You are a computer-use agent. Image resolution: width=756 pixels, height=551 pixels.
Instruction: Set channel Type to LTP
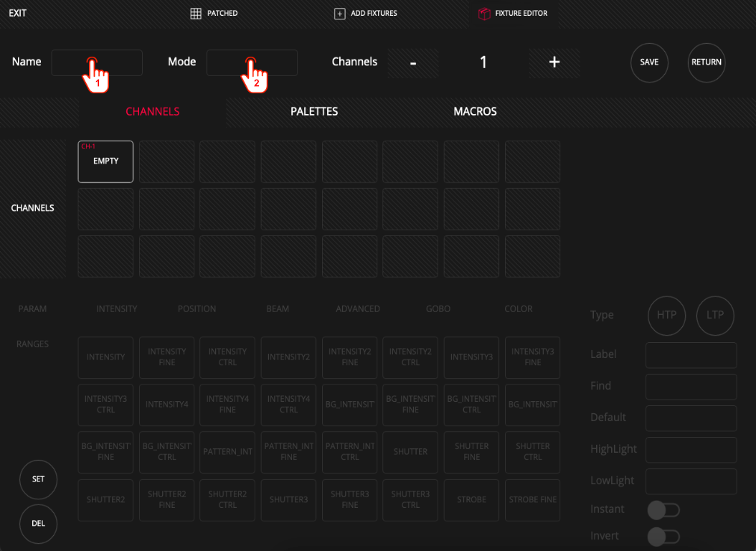[x=715, y=315]
